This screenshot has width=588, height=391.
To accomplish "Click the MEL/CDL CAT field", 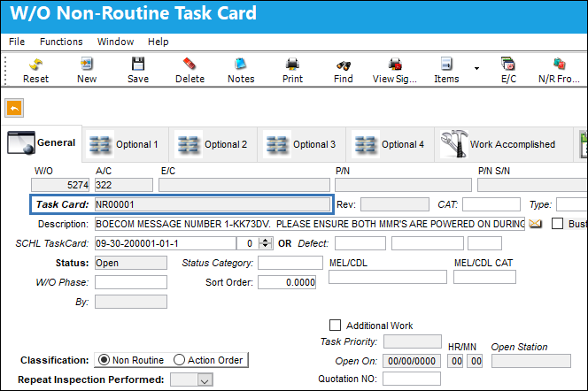I will coord(484,277).
